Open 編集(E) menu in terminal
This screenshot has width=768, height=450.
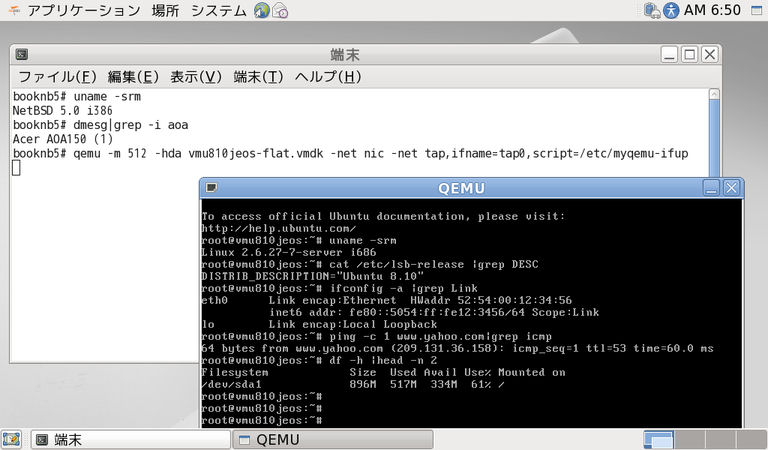[x=133, y=77]
